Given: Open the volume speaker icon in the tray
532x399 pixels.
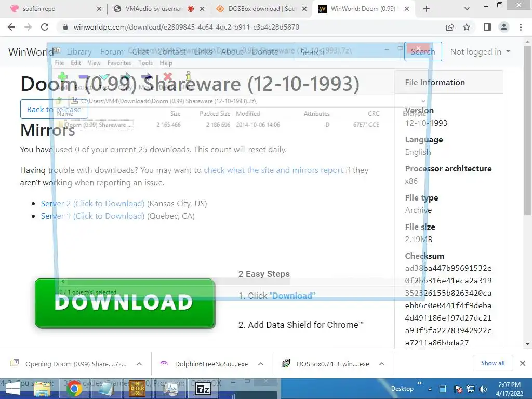Looking at the screenshot, I should pyautogui.click(x=483, y=389).
